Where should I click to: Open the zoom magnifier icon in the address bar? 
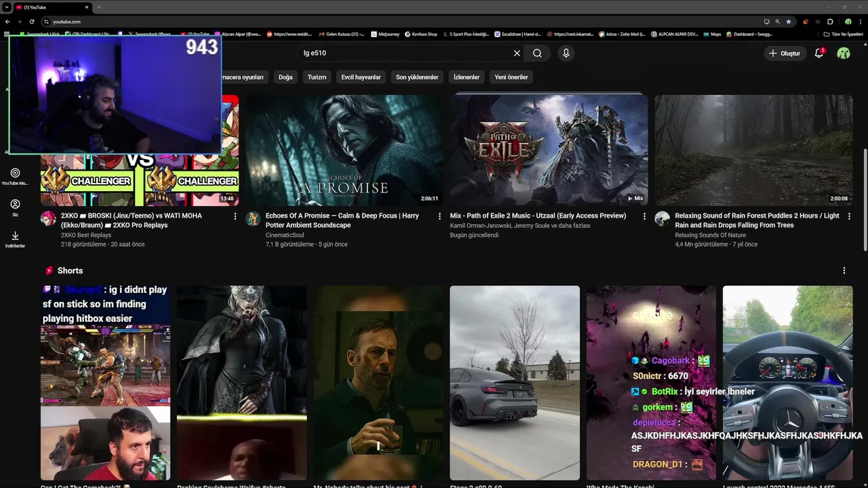click(x=777, y=22)
